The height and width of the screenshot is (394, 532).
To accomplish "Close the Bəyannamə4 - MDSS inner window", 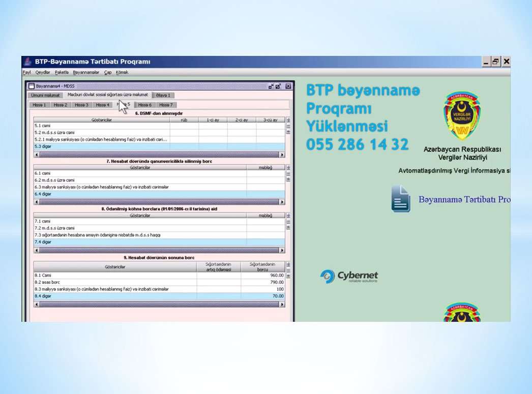I will [288, 86].
